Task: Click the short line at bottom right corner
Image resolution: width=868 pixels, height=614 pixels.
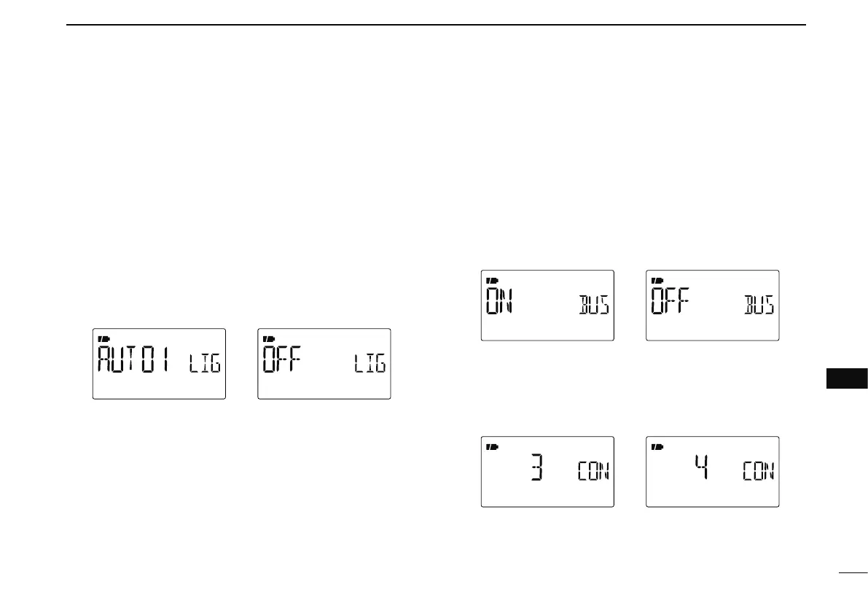Action: [x=853, y=574]
